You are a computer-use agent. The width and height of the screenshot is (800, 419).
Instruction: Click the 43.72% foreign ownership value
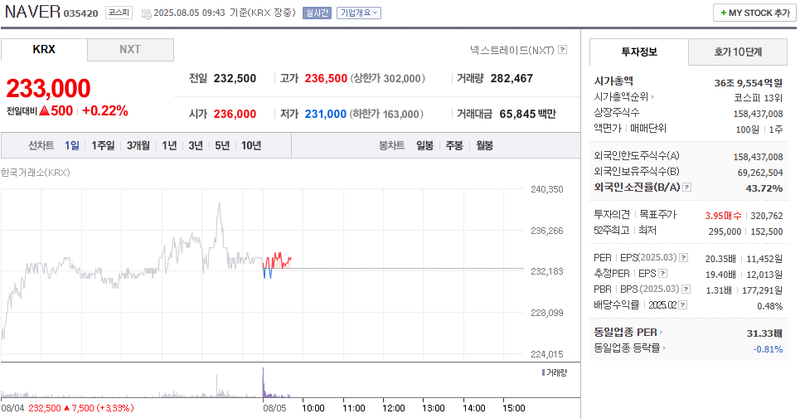[764, 188]
